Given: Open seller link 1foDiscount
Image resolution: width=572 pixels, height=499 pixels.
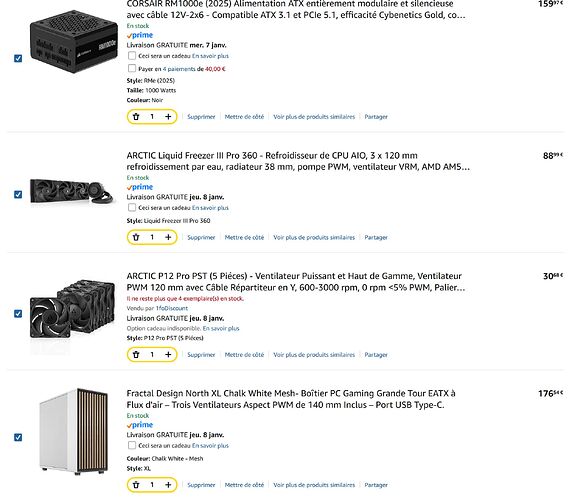Looking at the screenshot, I should (172, 308).
